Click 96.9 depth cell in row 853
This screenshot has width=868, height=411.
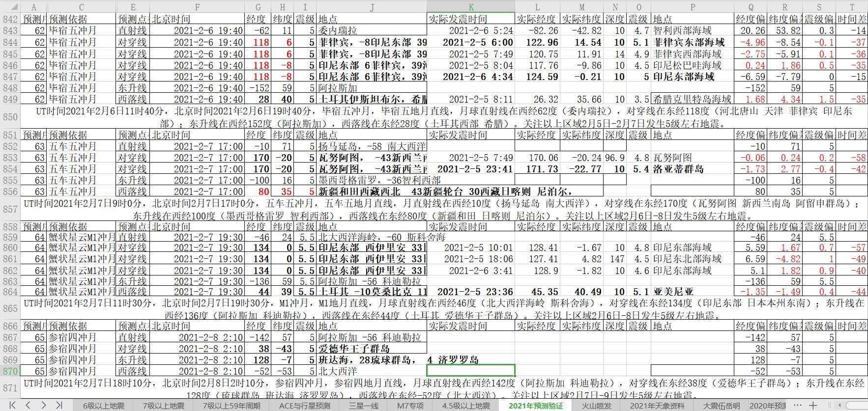615,158
